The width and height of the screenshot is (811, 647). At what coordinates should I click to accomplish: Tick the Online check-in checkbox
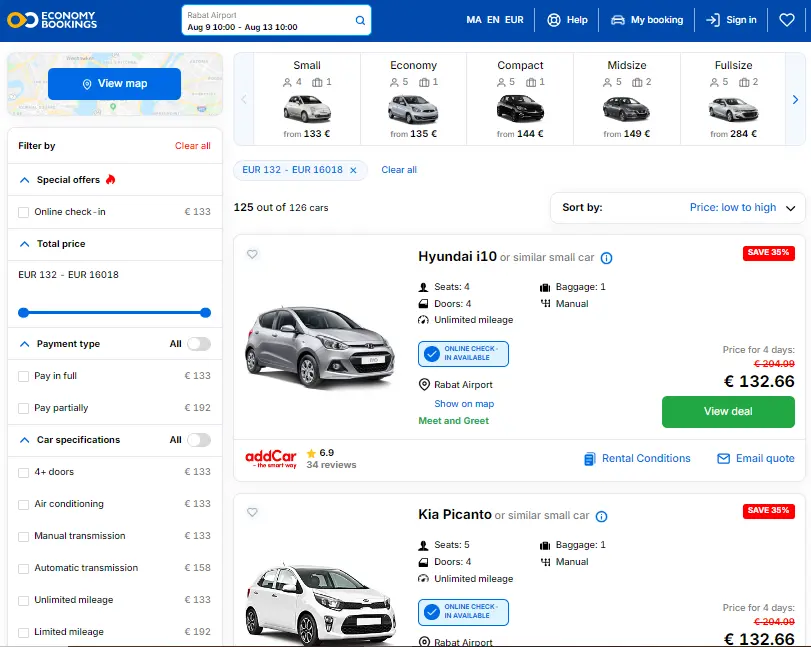click(23, 212)
